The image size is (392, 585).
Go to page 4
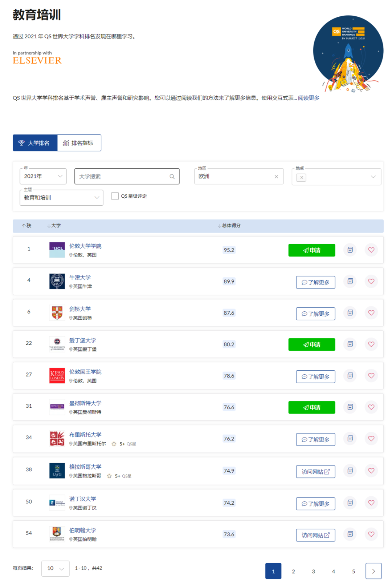pos(333,571)
